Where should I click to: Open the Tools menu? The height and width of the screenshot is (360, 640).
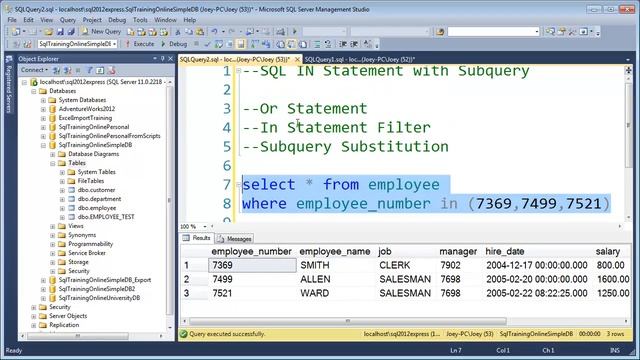[x=140, y=20]
